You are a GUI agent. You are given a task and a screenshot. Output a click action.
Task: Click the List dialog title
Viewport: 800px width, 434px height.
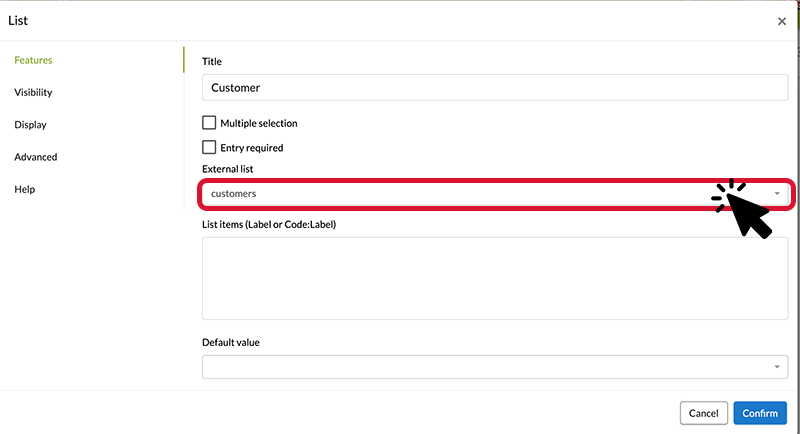point(18,21)
